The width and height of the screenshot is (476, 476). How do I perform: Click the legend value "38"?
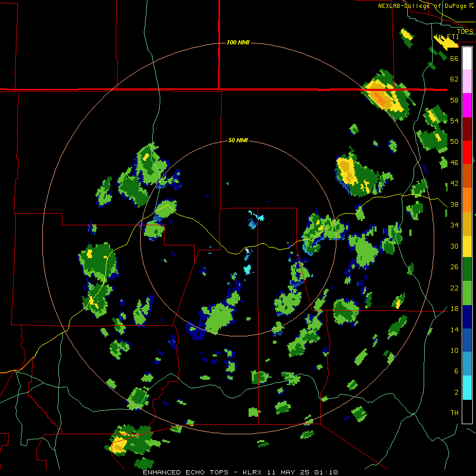click(x=454, y=204)
